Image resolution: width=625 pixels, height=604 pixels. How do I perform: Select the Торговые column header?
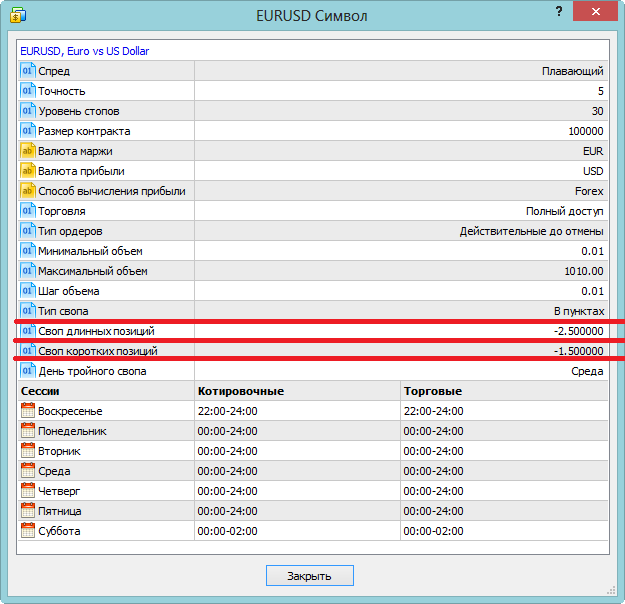coord(433,391)
